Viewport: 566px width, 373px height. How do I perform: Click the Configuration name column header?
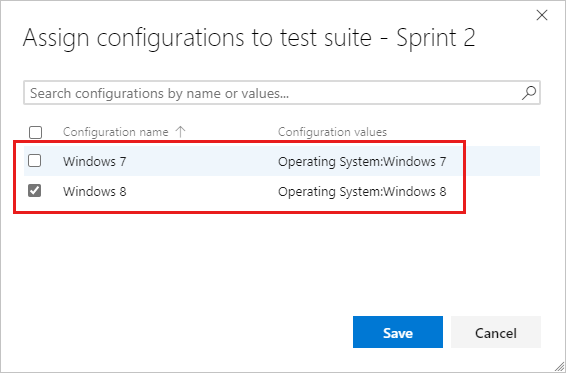point(116,132)
